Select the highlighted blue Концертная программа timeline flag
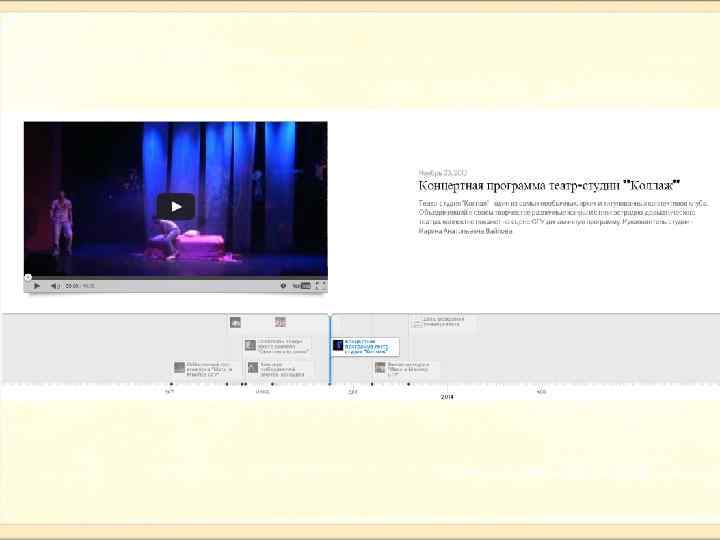This screenshot has height=540, width=720. [x=366, y=347]
